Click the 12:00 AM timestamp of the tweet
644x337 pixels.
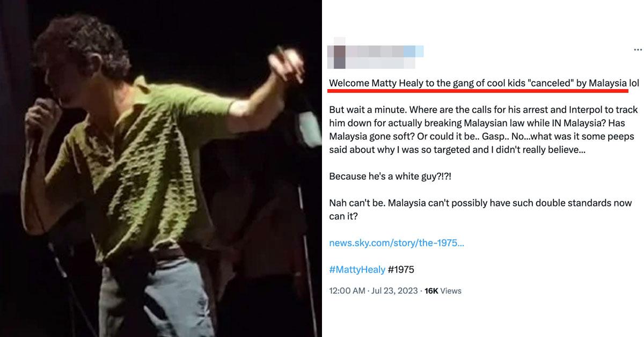[x=347, y=291]
